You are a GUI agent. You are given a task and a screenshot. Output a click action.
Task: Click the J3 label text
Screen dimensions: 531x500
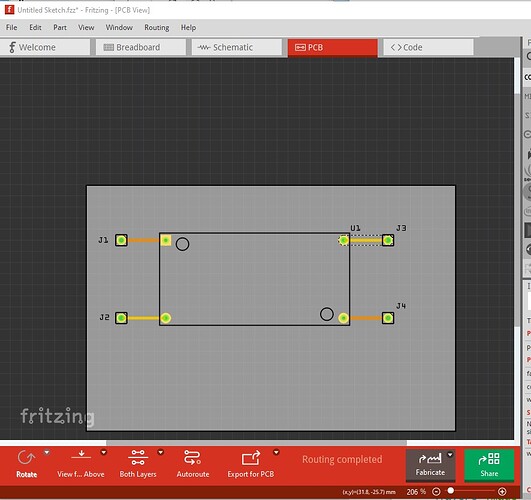click(401, 228)
